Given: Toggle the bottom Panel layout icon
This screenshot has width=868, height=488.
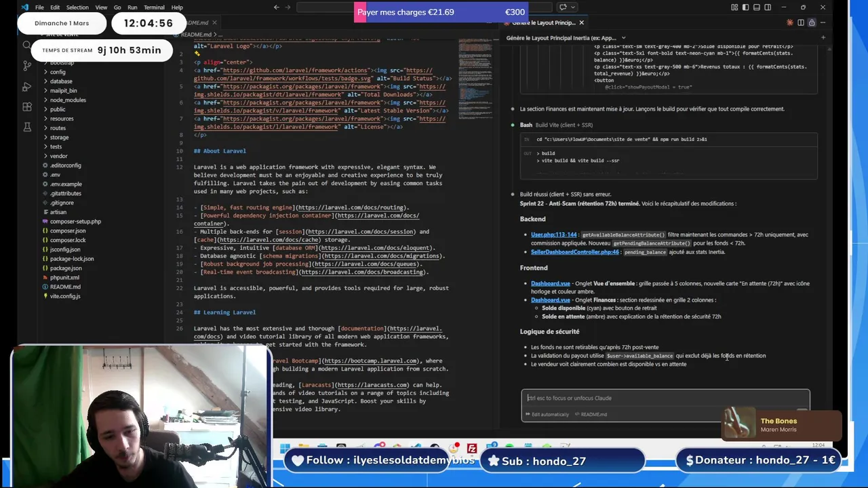Looking at the screenshot, I should pos(756,7).
